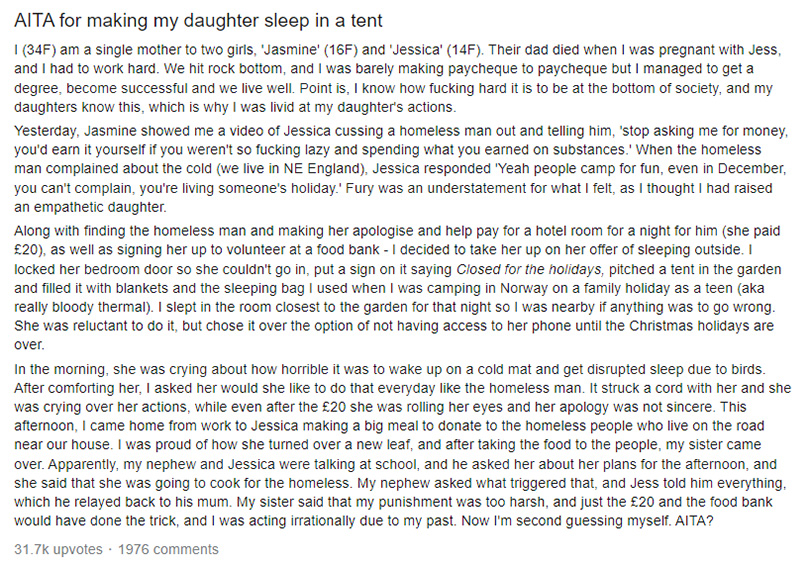The image size is (810, 565).
Task: Open the 1976 comments link
Action: coord(168,549)
